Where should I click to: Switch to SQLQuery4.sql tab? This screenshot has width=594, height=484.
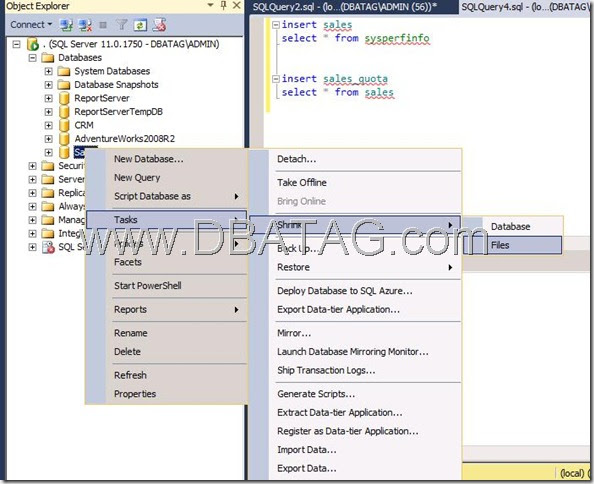pyautogui.click(x=526, y=6)
